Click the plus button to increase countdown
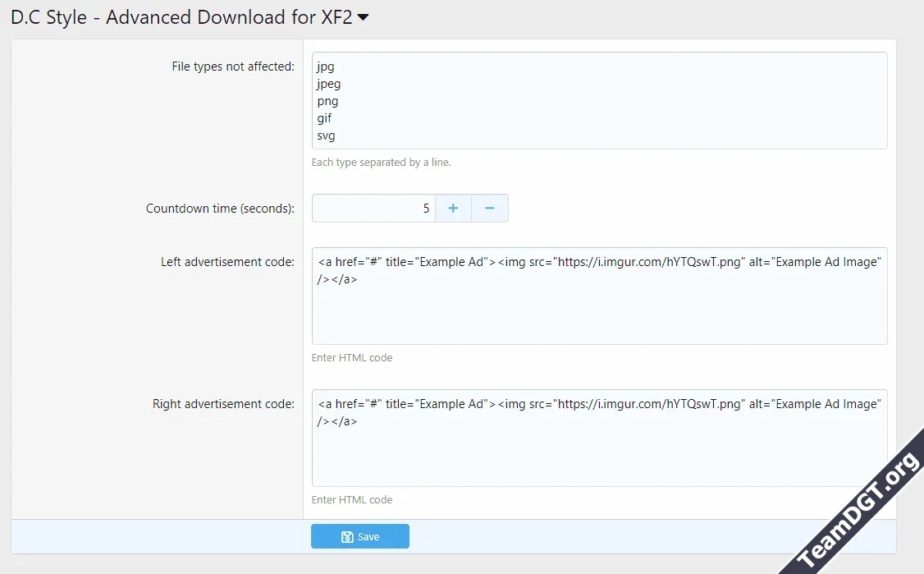This screenshot has height=574, width=924. point(453,209)
